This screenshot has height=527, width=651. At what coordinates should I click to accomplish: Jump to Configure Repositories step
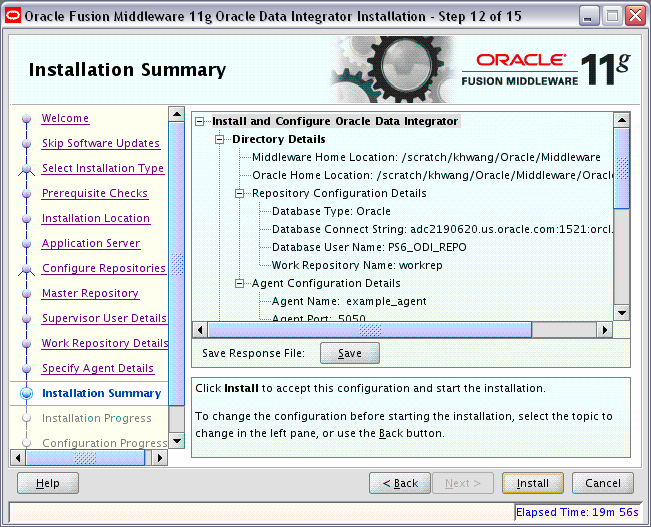[x=104, y=268]
